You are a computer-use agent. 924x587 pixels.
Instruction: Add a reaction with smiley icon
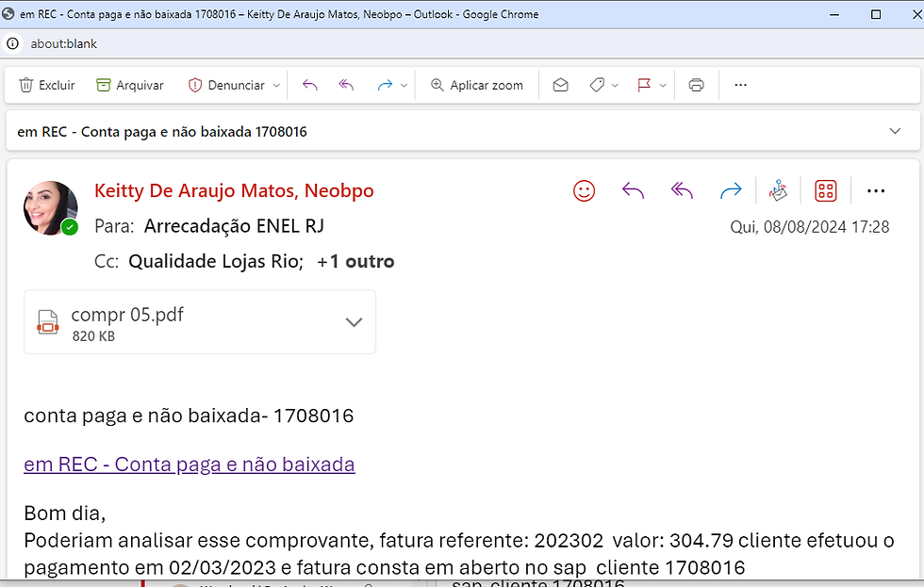pos(584,190)
